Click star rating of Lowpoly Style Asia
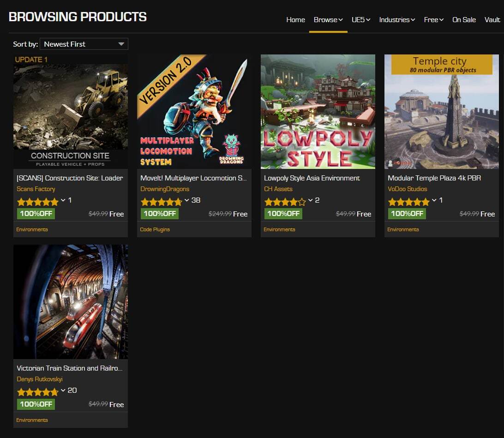 (285, 202)
